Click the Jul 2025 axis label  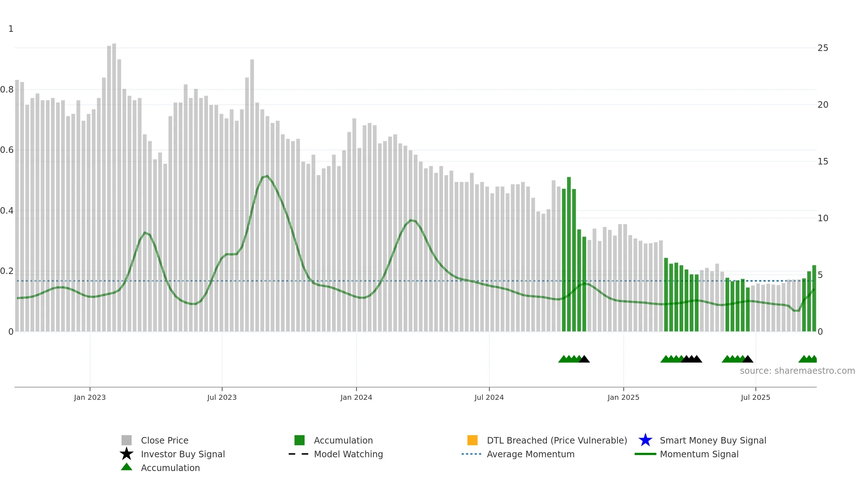[756, 398]
